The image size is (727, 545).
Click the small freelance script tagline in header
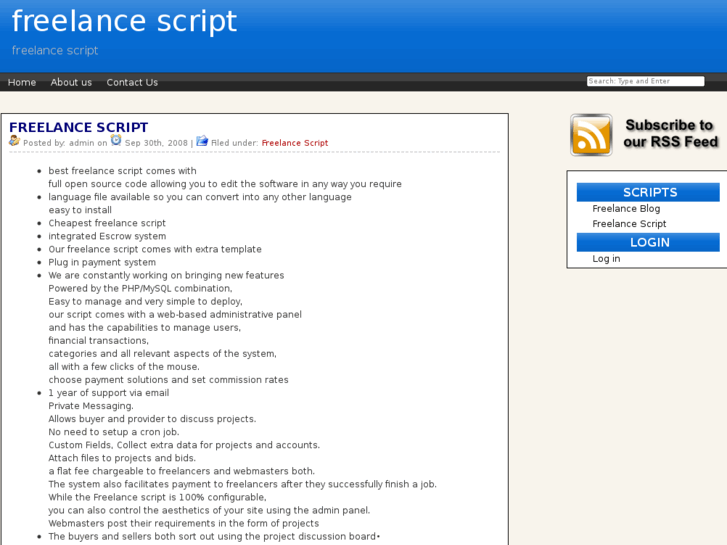tap(55, 50)
